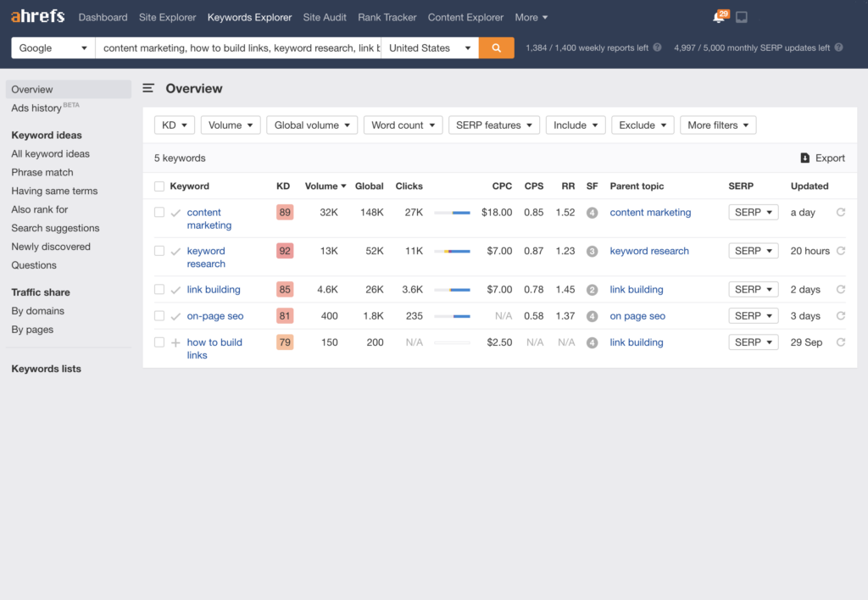Click the Export button

822,158
